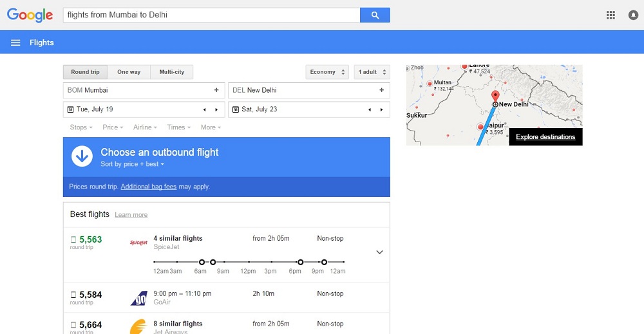Open the Times filter
644x334 pixels.
coord(178,127)
